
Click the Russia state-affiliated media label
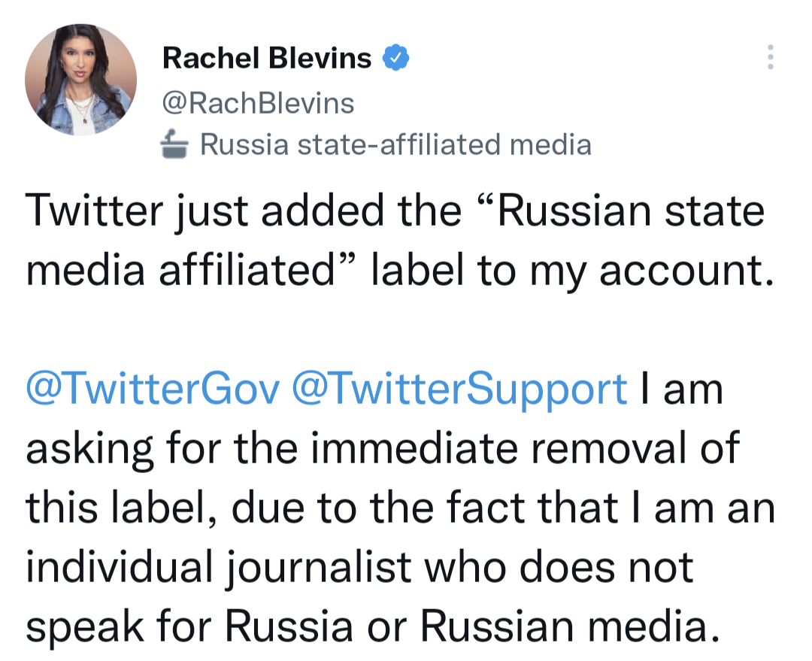(x=395, y=144)
